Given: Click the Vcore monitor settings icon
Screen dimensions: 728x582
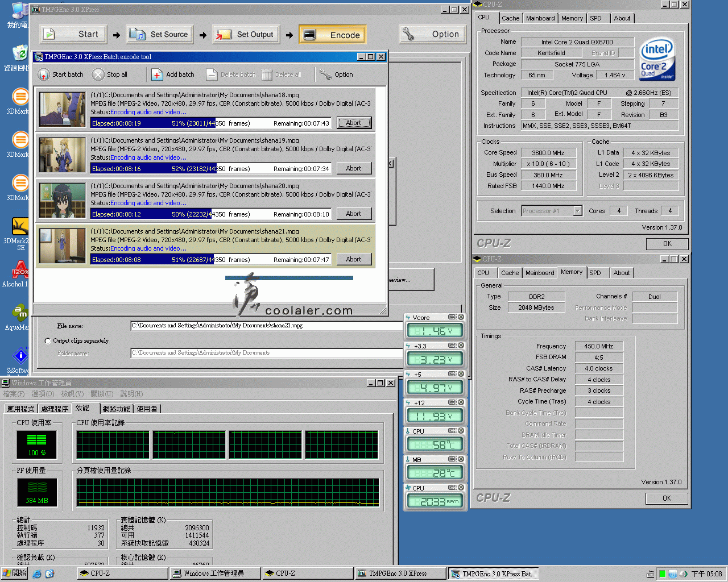Looking at the screenshot, I should (x=452, y=317).
